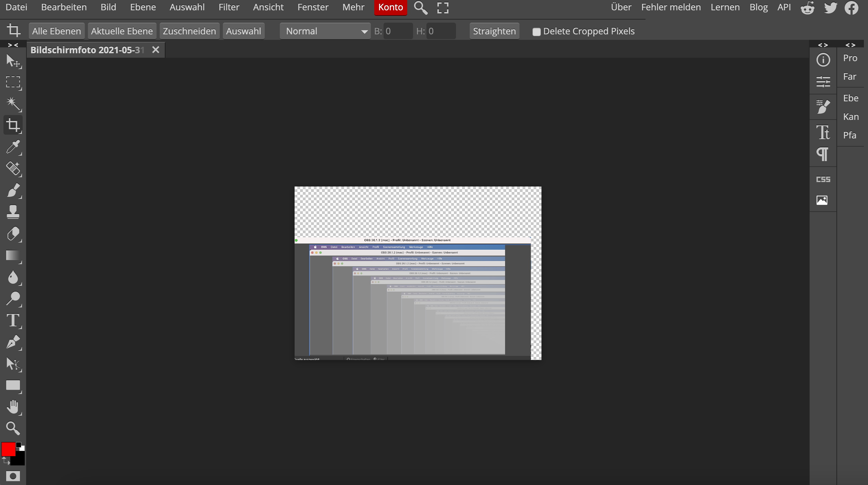Open the Ebene menu
Viewport: 868px width, 485px height.
coord(143,7)
